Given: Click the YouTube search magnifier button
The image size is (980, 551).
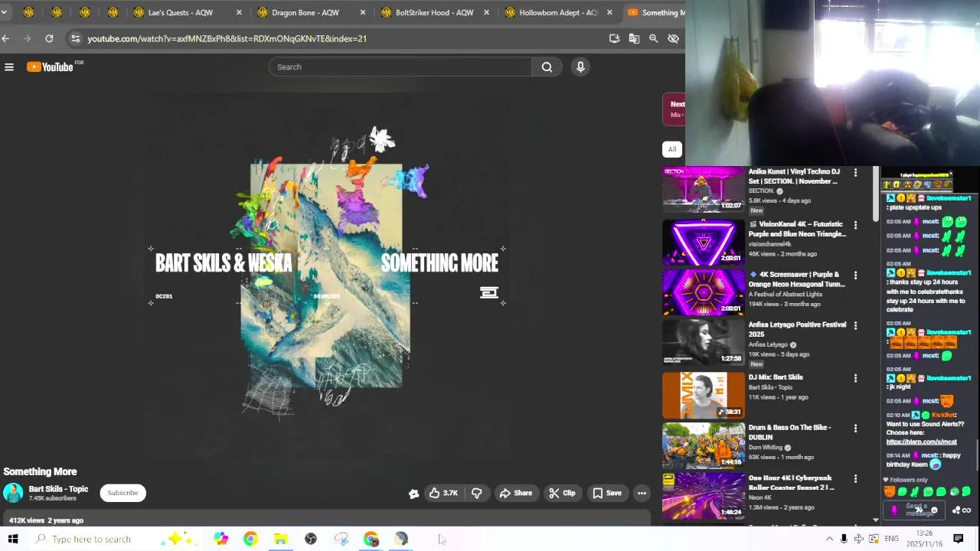Looking at the screenshot, I should 547,67.
